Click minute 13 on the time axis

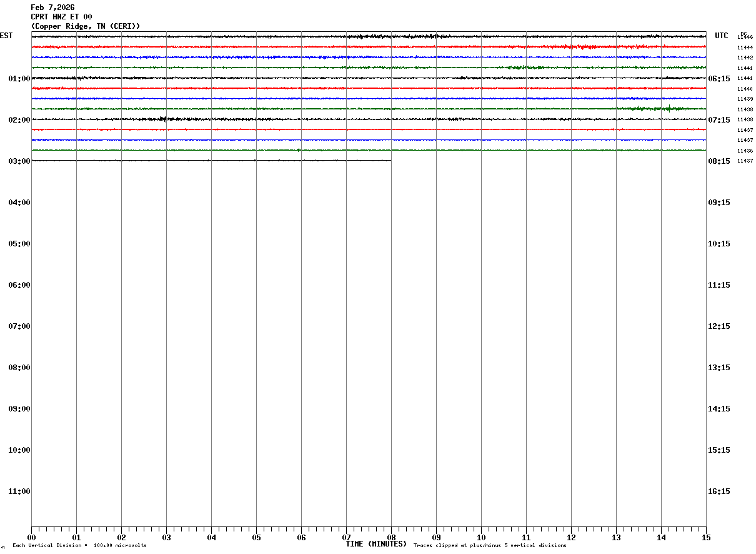click(616, 538)
